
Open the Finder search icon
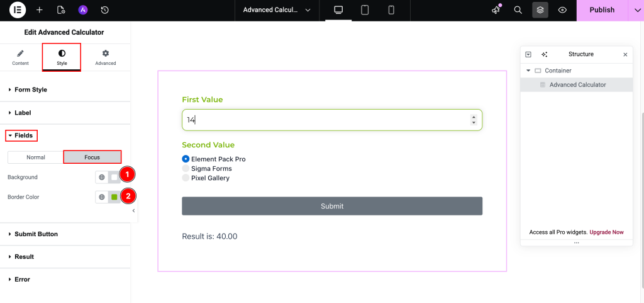tap(518, 10)
